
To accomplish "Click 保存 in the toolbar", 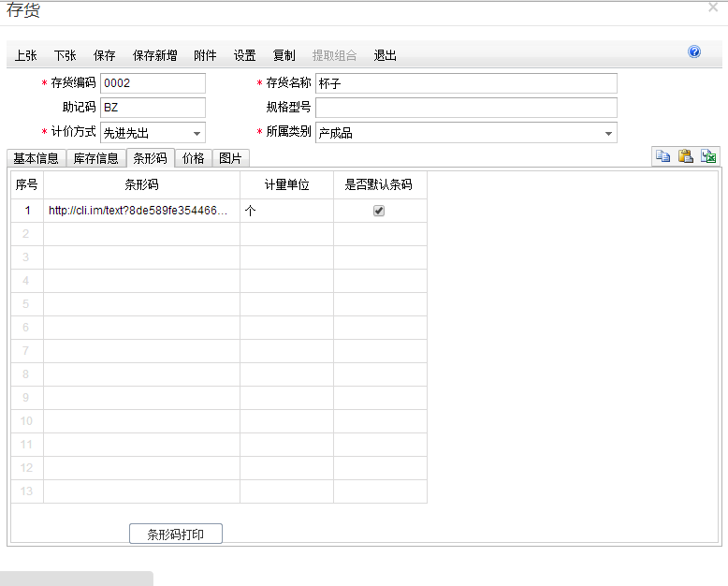I will pyautogui.click(x=105, y=55).
